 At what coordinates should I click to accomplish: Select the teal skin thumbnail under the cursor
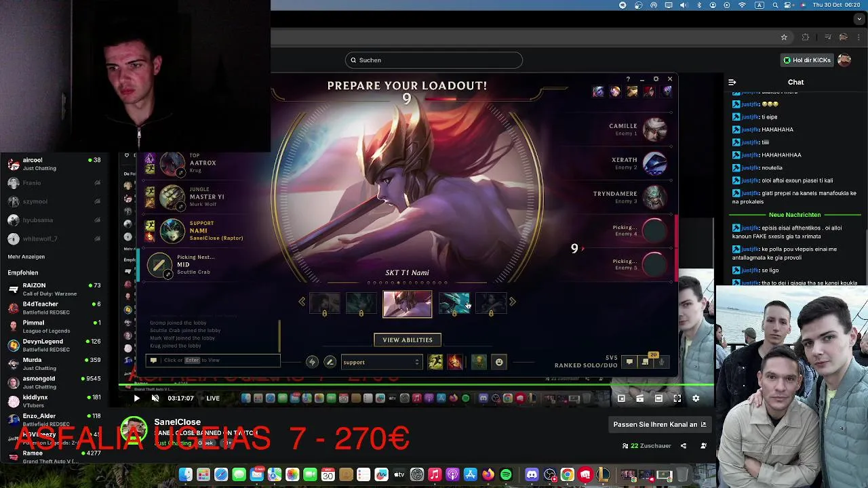pos(454,304)
